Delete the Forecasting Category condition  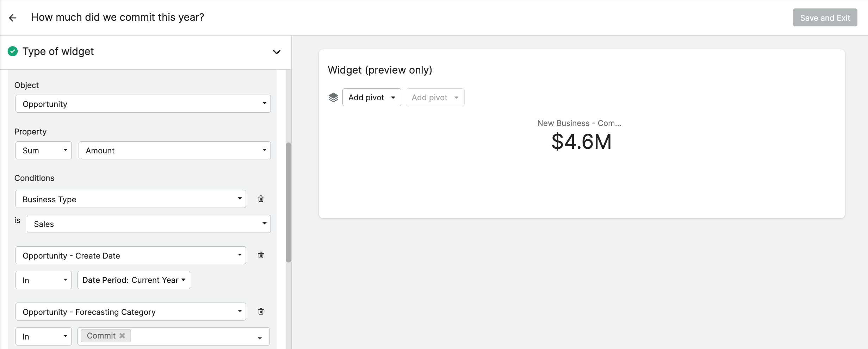coord(261,311)
